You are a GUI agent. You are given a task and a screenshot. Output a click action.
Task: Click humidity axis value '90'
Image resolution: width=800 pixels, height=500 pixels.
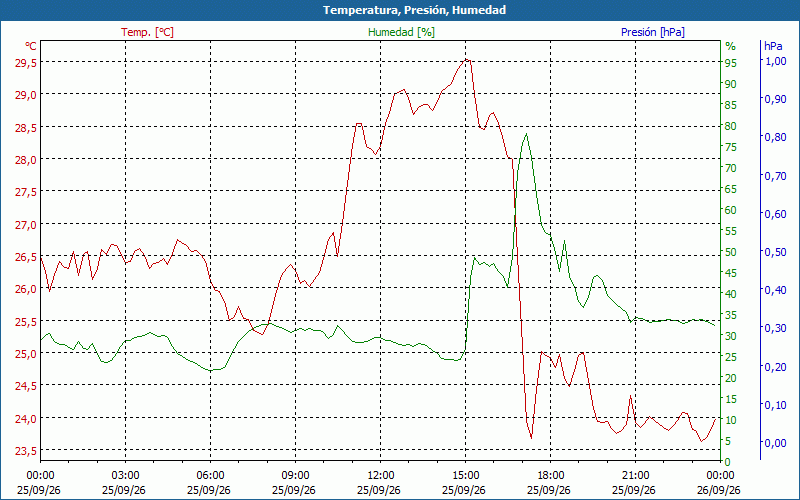tap(731, 84)
